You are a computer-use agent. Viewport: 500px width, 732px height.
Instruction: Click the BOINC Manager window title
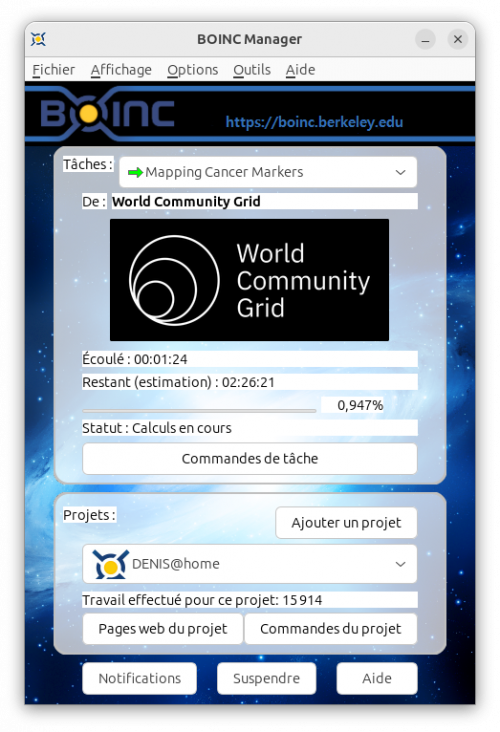(x=249, y=39)
